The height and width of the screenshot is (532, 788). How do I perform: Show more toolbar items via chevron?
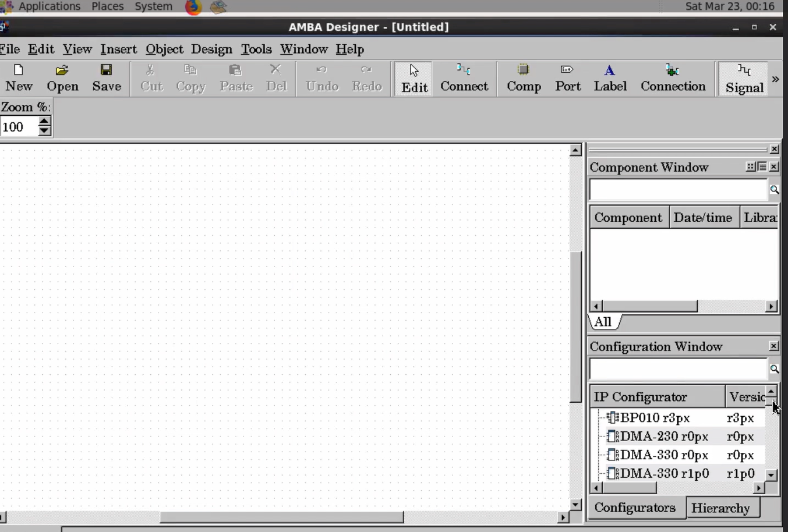click(x=775, y=79)
